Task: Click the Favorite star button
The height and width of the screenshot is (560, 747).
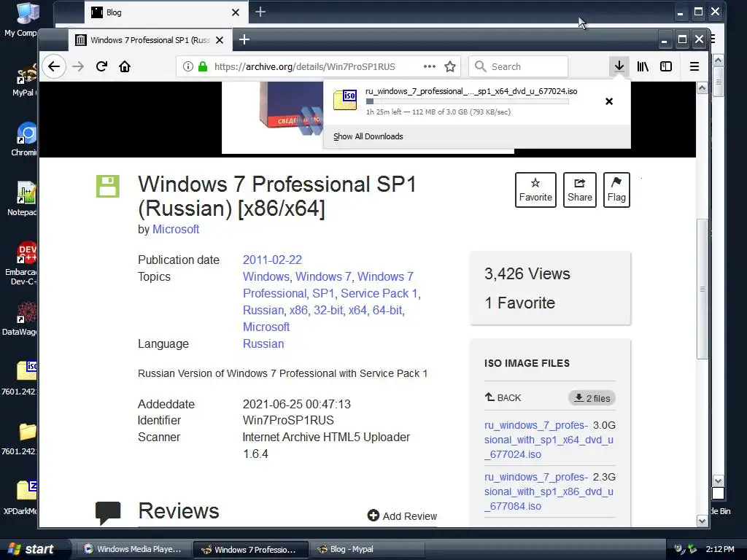Action: (x=535, y=190)
